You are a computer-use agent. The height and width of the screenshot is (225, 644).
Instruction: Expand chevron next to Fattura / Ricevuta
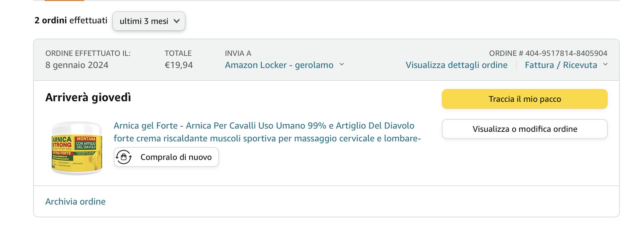click(x=605, y=64)
